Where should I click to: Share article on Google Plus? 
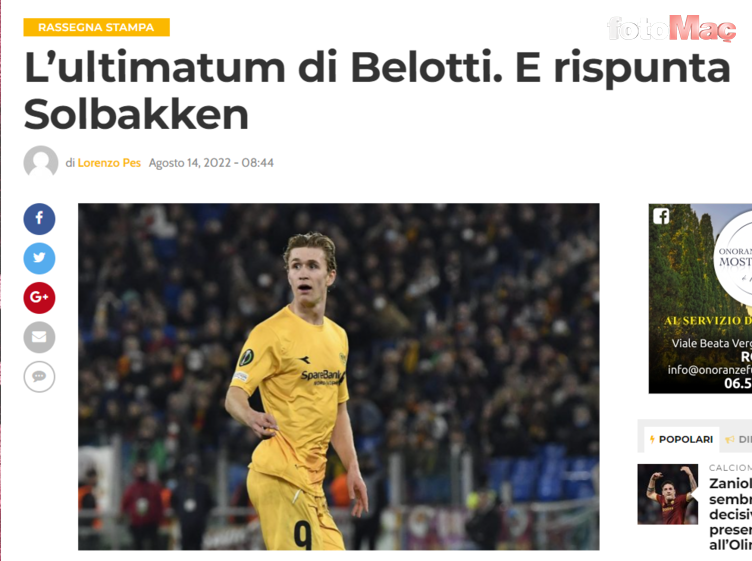tap(39, 298)
